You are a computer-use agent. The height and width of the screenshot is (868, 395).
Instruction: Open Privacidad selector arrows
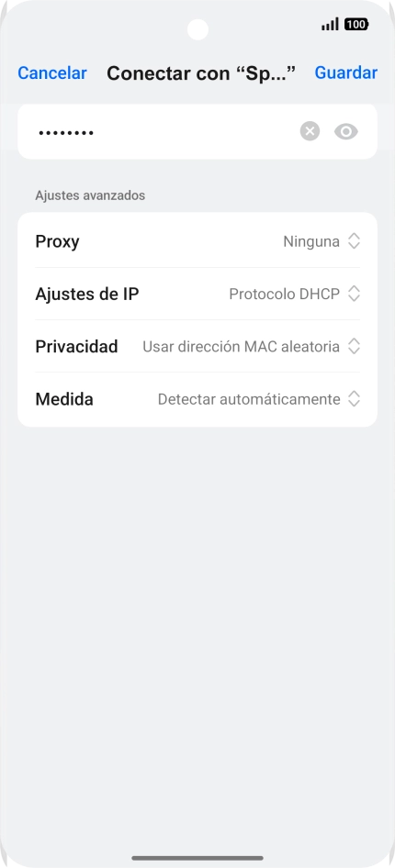pos(354,346)
